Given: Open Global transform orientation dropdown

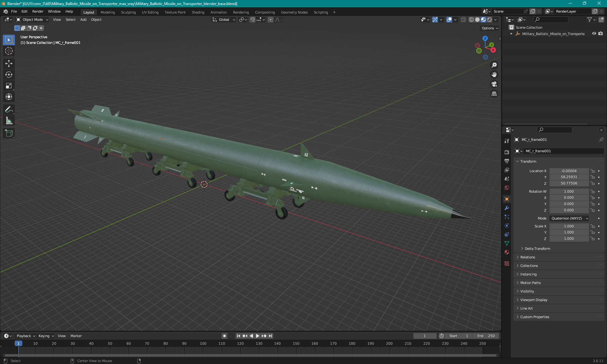Looking at the screenshot, I should [x=224, y=20].
